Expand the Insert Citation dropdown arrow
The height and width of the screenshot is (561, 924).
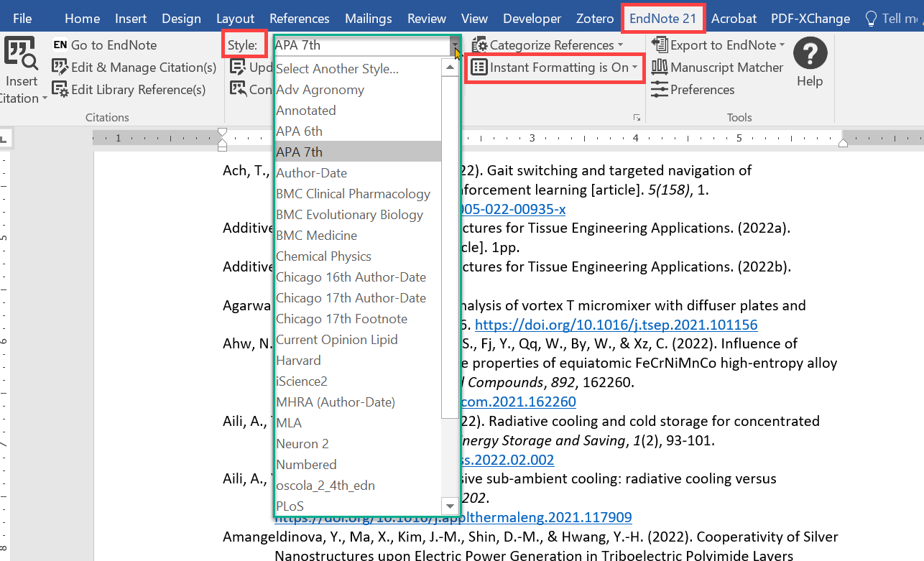tap(45, 98)
